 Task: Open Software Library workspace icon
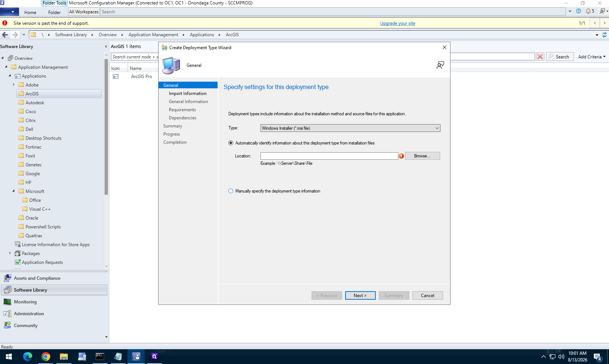coord(7,290)
